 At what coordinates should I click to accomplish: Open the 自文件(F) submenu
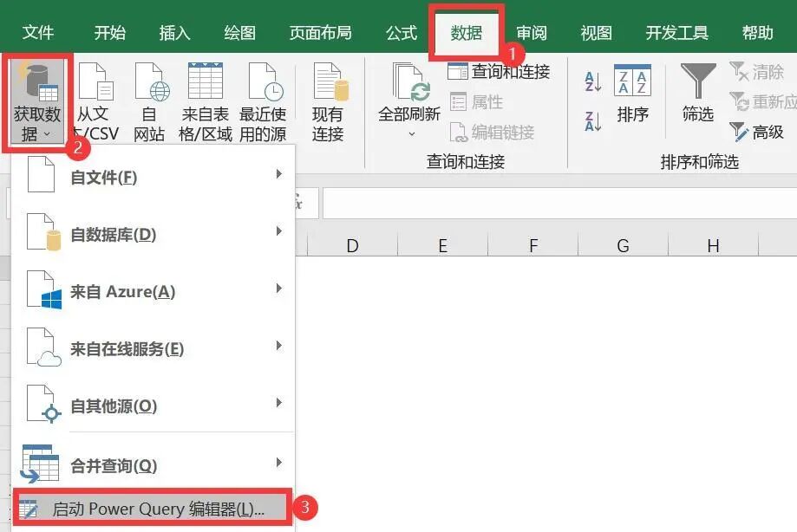click(x=153, y=177)
